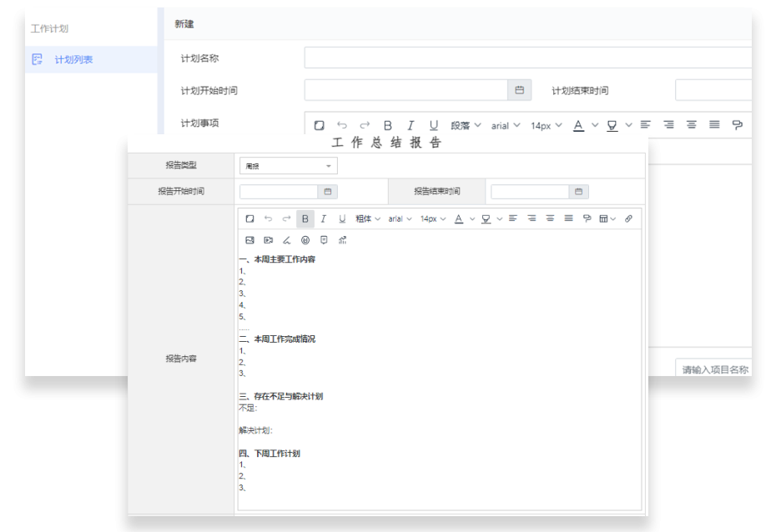Open the arial font dropdown in the report editor
Viewport: 776px width, 532px height.
tap(400, 218)
